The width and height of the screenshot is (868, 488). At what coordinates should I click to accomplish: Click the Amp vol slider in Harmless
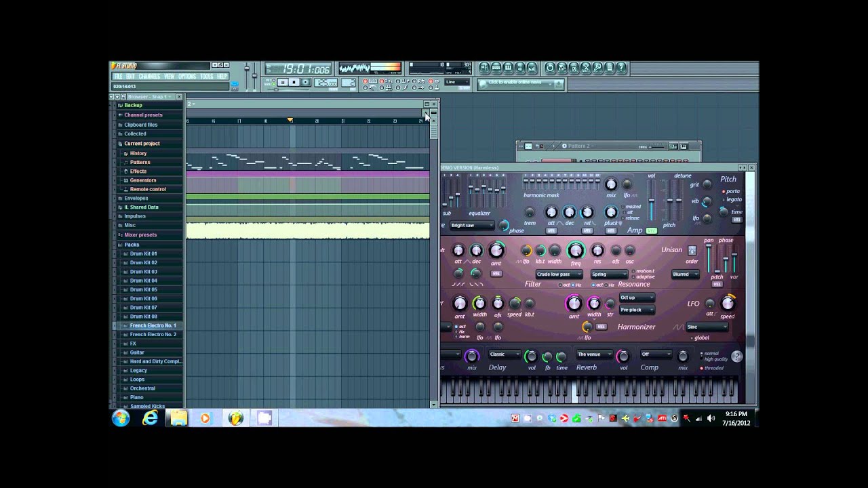click(x=652, y=200)
